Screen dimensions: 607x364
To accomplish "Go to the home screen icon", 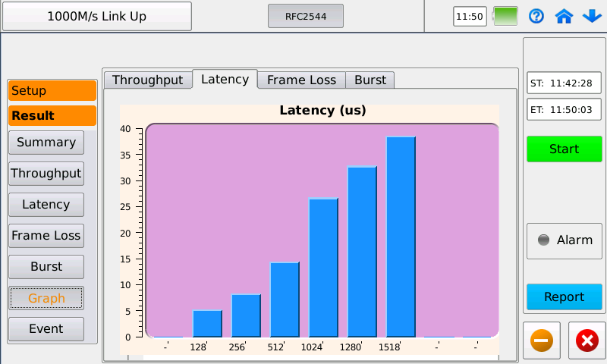I will tap(563, 16).
